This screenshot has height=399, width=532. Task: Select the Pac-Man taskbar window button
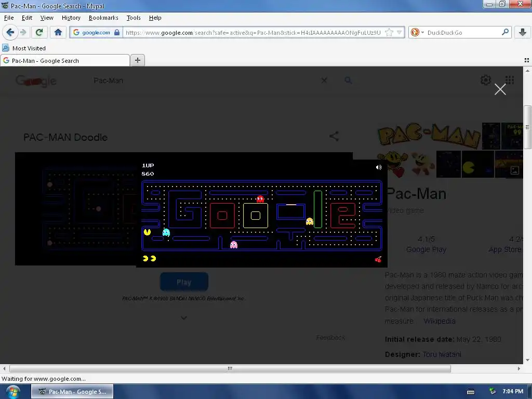click(72, 392)
